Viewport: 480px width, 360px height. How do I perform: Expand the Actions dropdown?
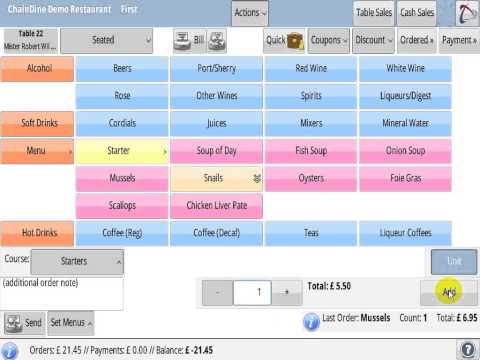(250, 13)
